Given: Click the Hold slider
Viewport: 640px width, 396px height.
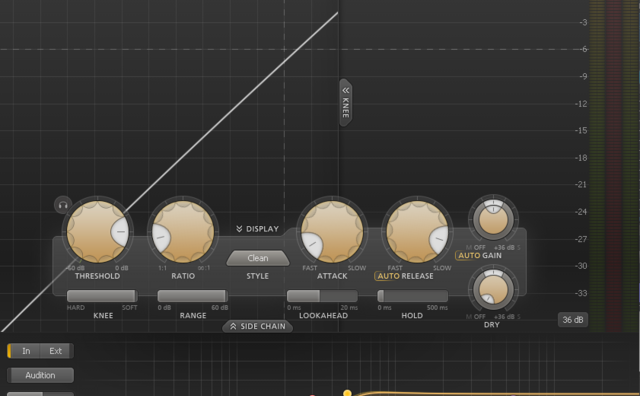Looking at the screenshot, I should click(x=413, y=296).
